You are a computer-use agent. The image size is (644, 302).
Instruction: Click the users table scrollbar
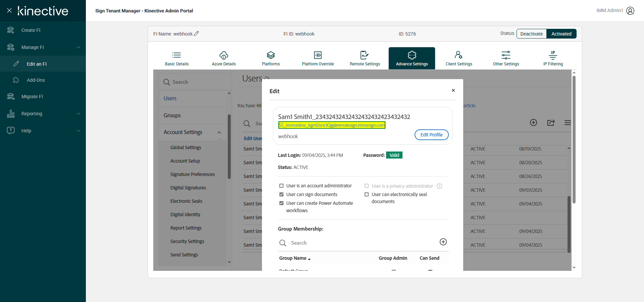point(569,225)
